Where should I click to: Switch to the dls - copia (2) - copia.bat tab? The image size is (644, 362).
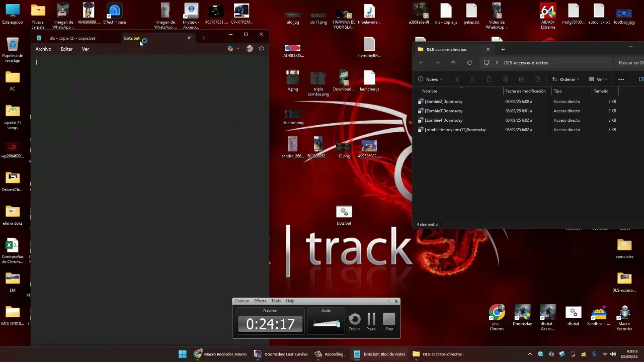click(72, 38)
